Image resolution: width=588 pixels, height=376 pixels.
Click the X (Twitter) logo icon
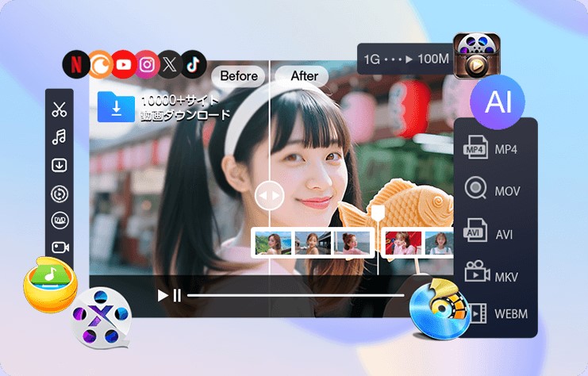(x=170, y=64)
